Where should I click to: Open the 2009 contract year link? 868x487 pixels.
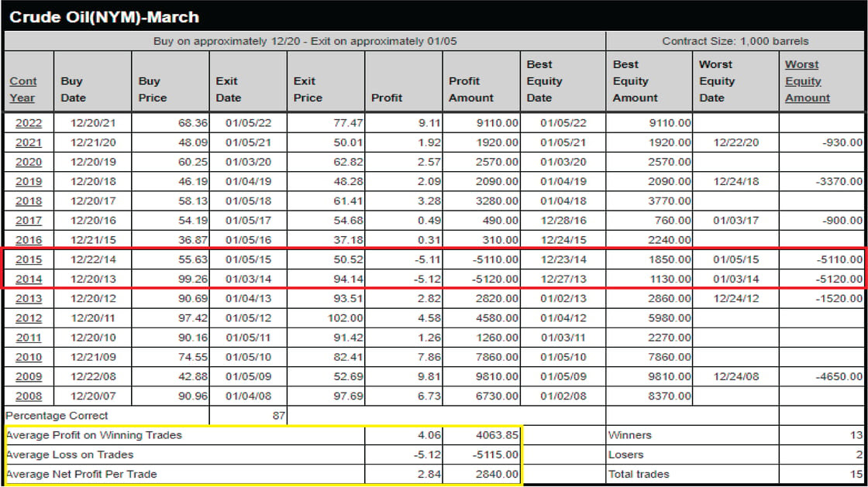tap(29, 377)
